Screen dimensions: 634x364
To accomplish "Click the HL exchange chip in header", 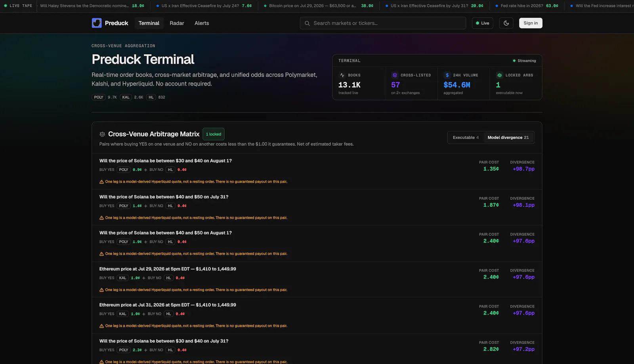I will (151, 97).
